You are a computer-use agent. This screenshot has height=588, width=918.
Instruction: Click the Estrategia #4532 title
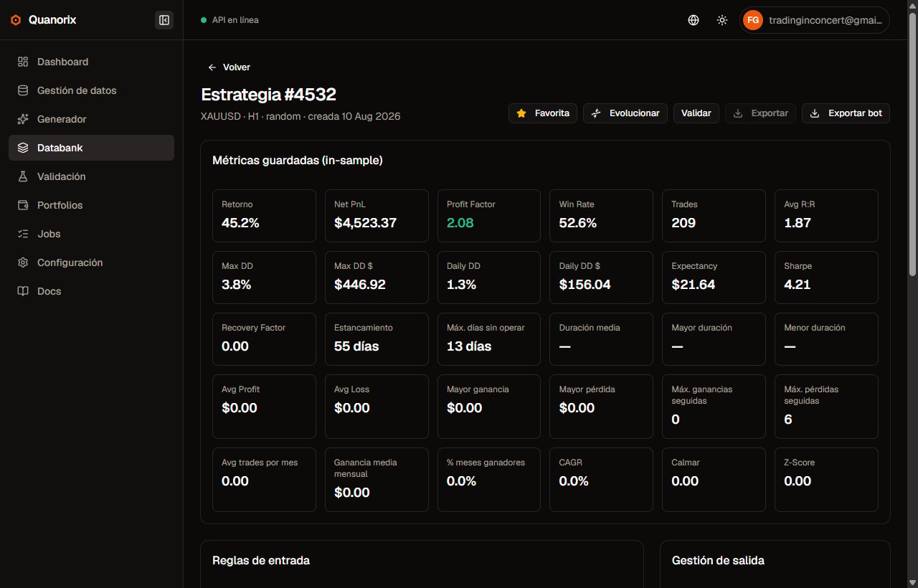tap(268, 95)
